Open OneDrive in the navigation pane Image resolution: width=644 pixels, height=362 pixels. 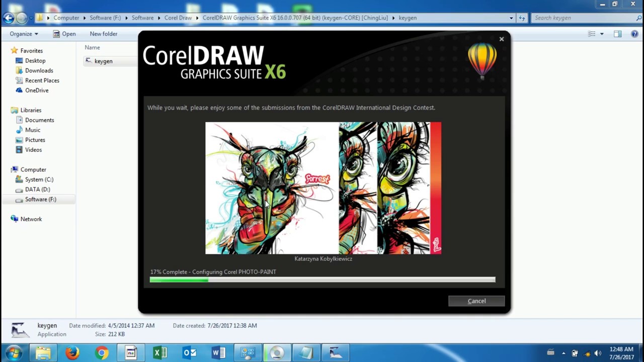pos(37,90)
